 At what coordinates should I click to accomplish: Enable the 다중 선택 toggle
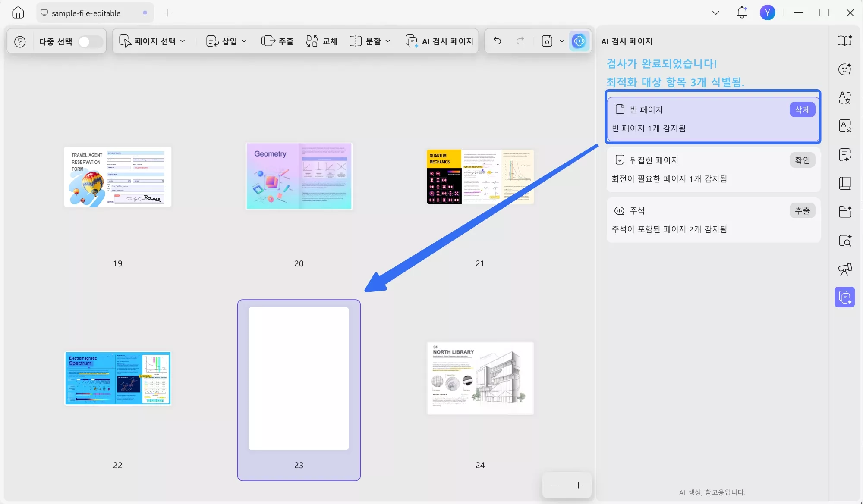(89, 41)
